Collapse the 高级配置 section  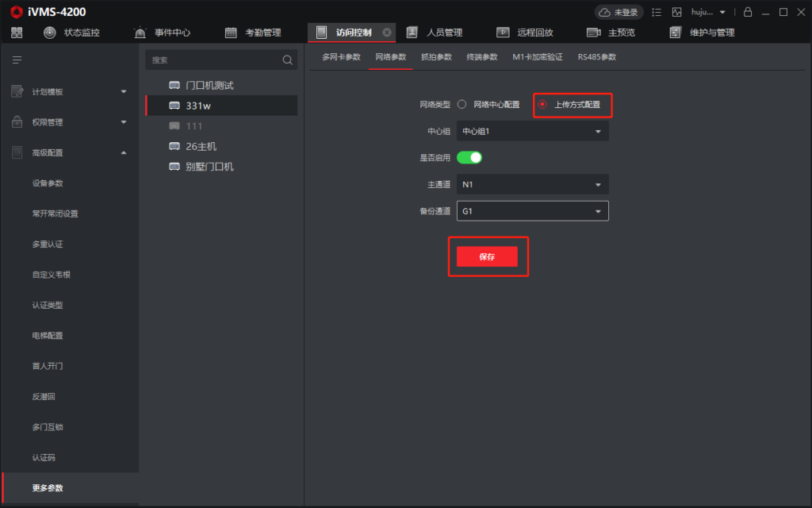[123, 152]
